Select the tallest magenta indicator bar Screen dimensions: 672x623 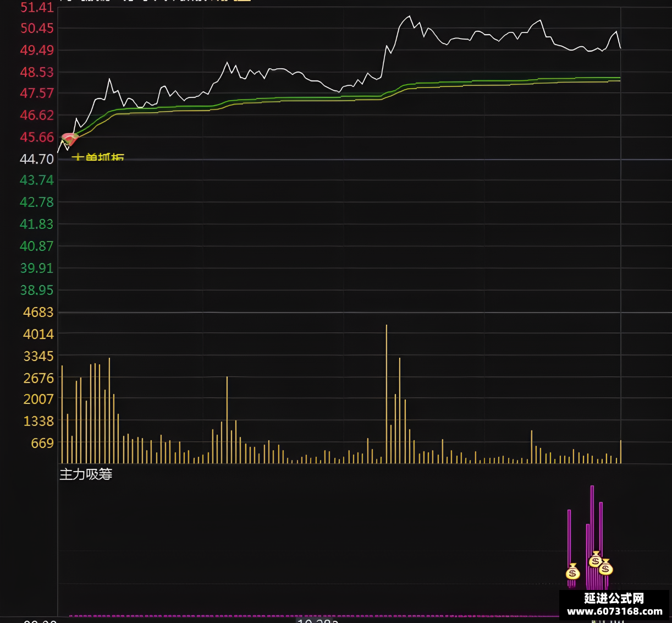pyautogui.click(x=592, y=537)
